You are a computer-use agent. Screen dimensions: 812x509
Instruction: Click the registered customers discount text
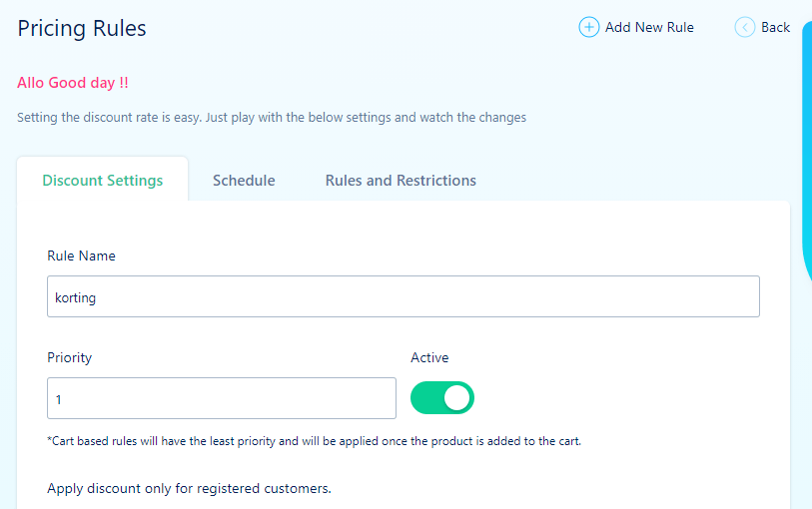[189, 488]
